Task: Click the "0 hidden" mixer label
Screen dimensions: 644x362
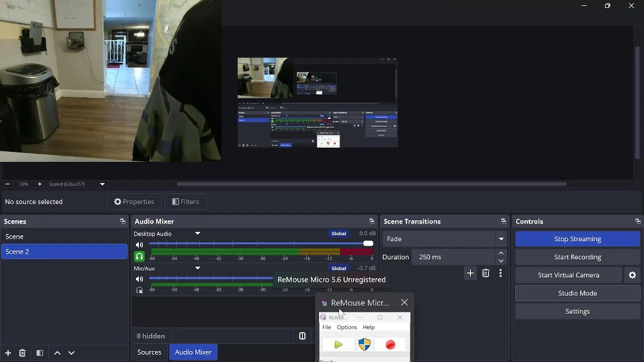Action: [150, 336]
